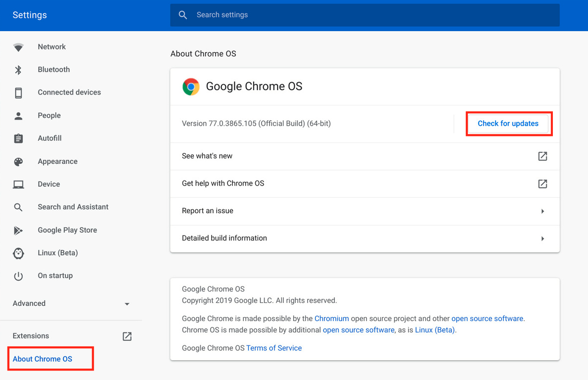This screenshot has height=380, width=588.
Task: Open the Terms of Service link
Action: [x=274, y=348]
